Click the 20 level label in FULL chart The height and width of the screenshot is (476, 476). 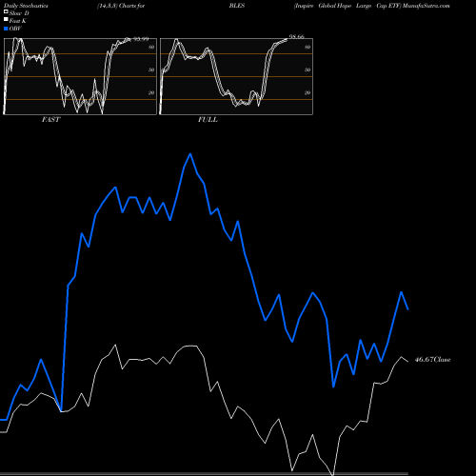point(307,92)
